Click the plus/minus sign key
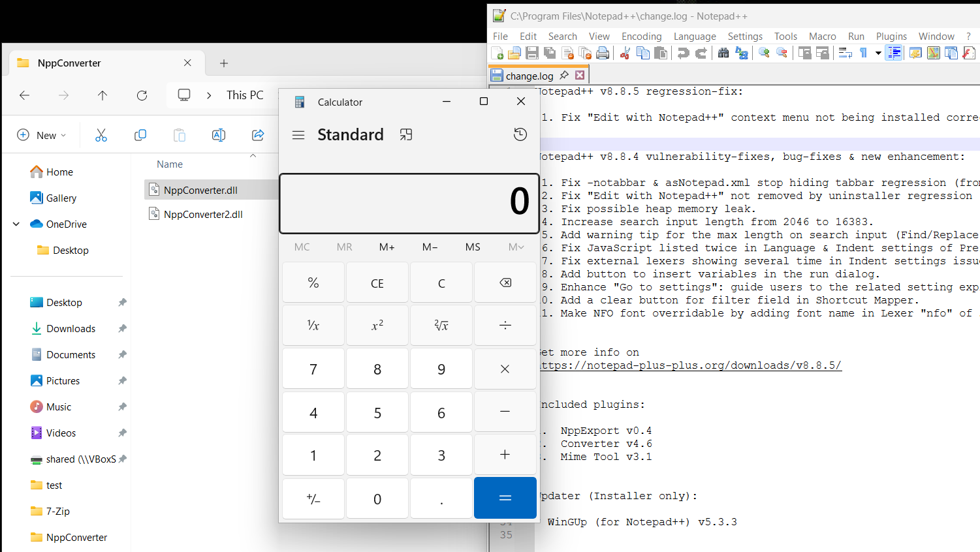 point(313,498)
